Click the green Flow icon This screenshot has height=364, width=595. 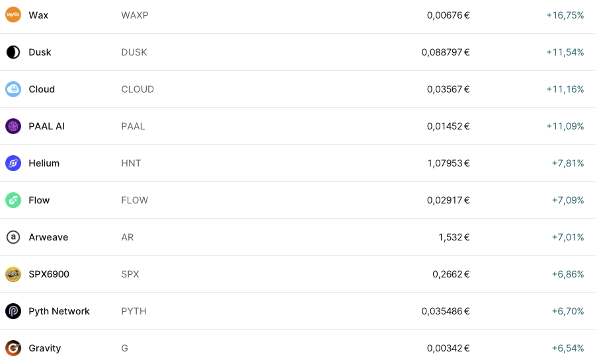[13, 200]
